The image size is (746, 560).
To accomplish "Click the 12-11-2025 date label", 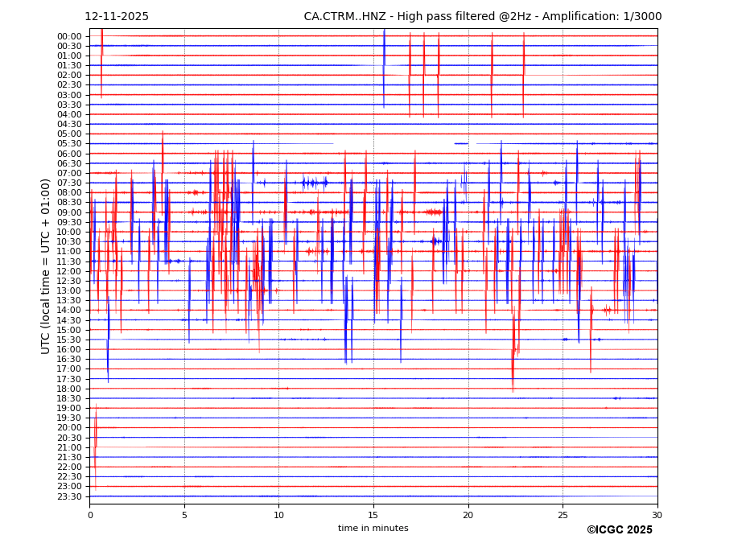I will coord(117,17).
